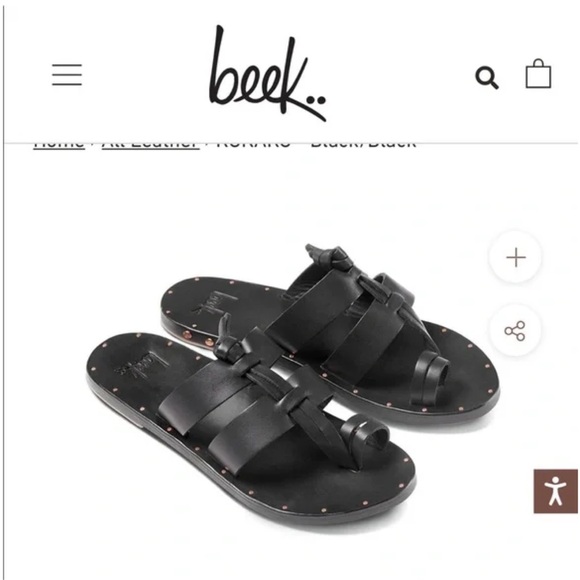Follow the All Leather breadcrumb link
This screenshot has height=580, width=580.
tap(151, 144)
